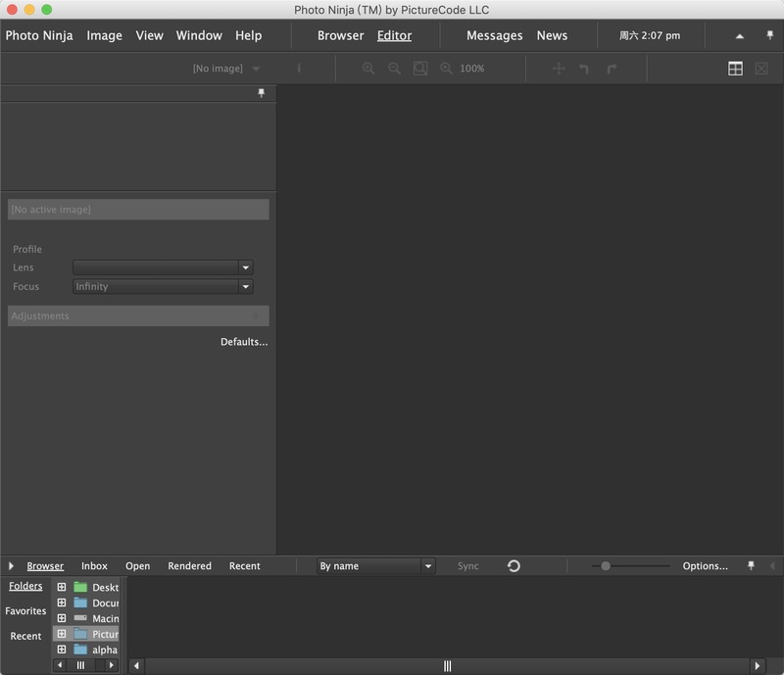Click the grid layout view icon
The height and width of the screenshot is (675, 784).
(735, 69)
